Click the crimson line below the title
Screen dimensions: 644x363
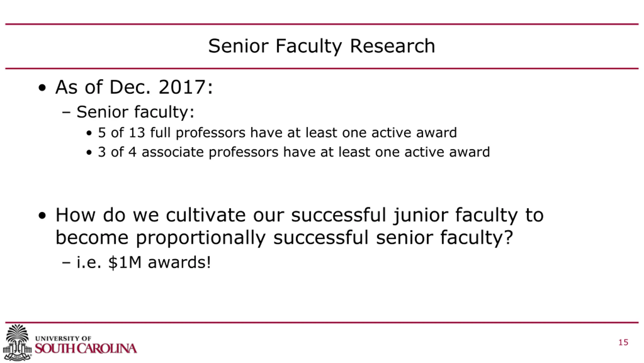[x=322, y=68]
